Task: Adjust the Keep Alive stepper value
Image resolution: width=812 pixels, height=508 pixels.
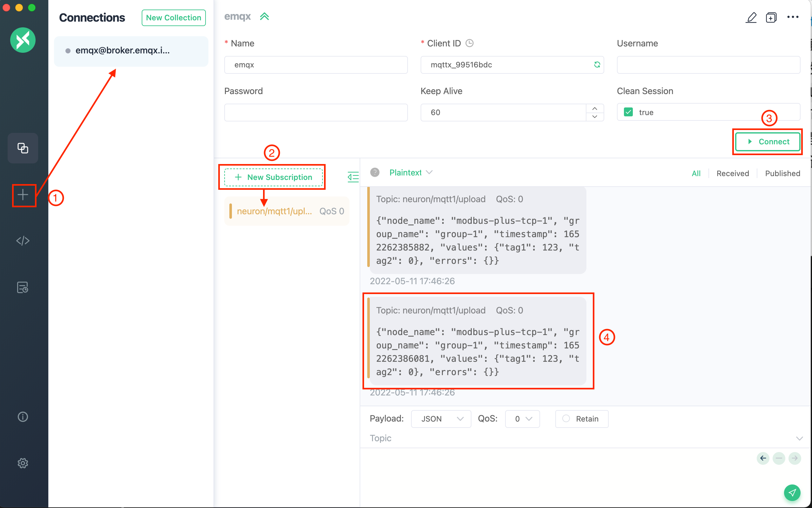Action: 596,108
